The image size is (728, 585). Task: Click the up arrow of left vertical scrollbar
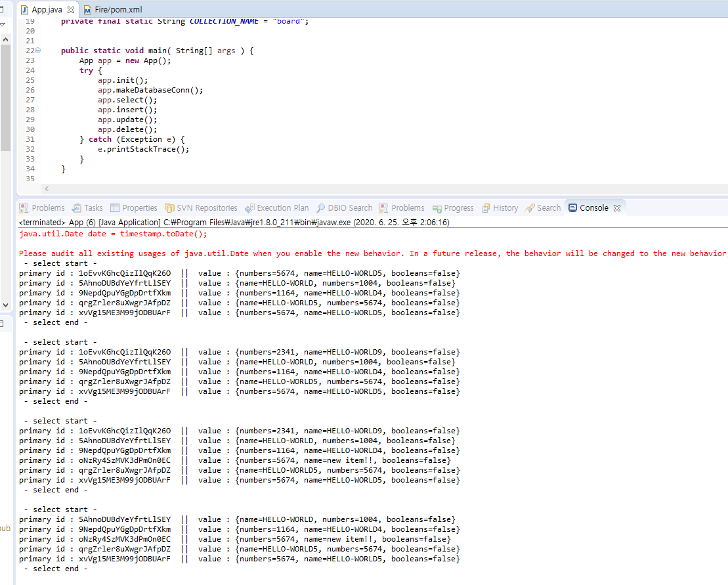pos(5,39)
